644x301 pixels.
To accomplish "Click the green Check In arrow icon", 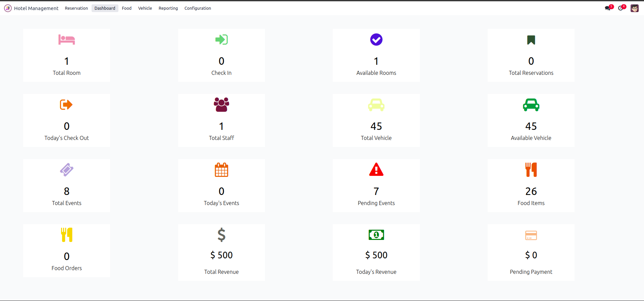I will pyautogui.click(x=221, y=40).
